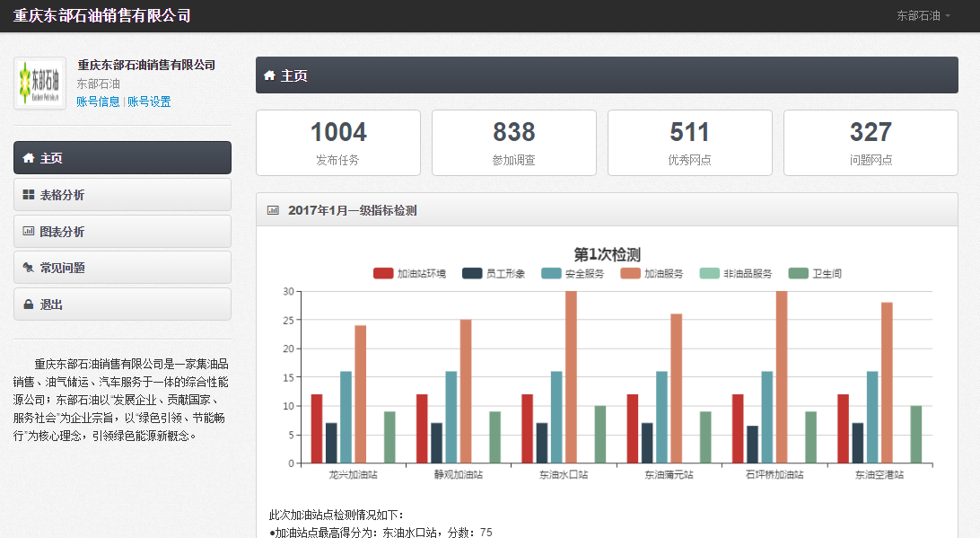The height and width of the screenshot is (538, 980).
Task: Click the home icon in 主页 header
Action: 269,75
